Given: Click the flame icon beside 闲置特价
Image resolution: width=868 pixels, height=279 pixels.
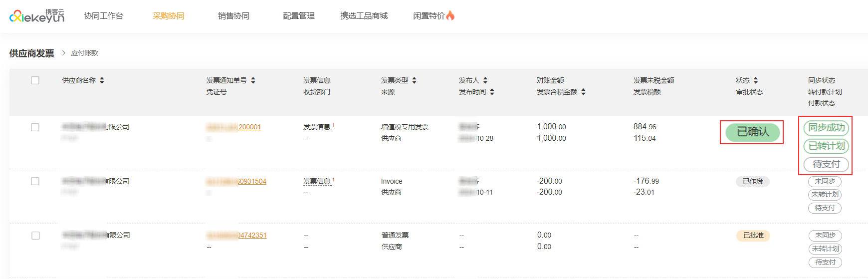Looking at the screenshot, I should [x=450, y=15].
